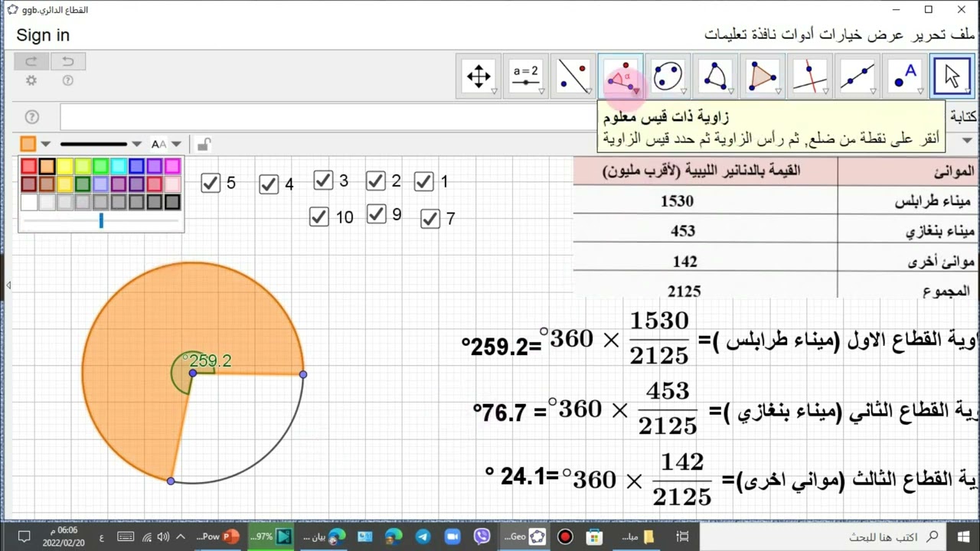Uncheck checkbox labeled 5
Screen dimensions: 980x551
211,183
